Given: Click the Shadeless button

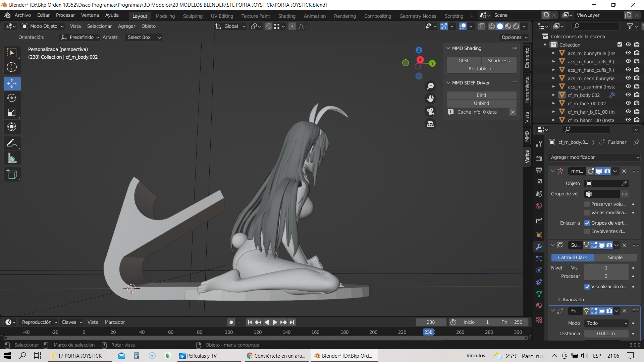Looking at the screenshot, I should tap(499, 61).
